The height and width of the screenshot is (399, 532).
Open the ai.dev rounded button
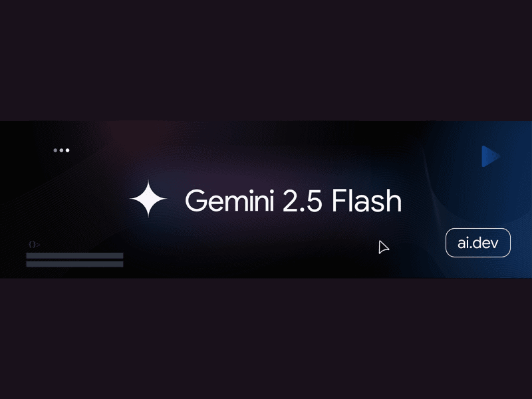477,243
